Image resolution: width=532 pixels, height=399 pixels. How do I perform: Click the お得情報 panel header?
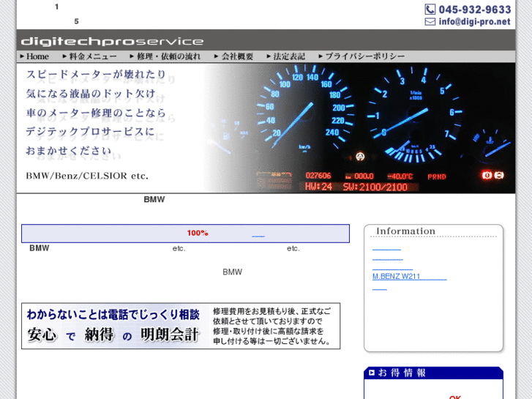click(x=433, y=373)
